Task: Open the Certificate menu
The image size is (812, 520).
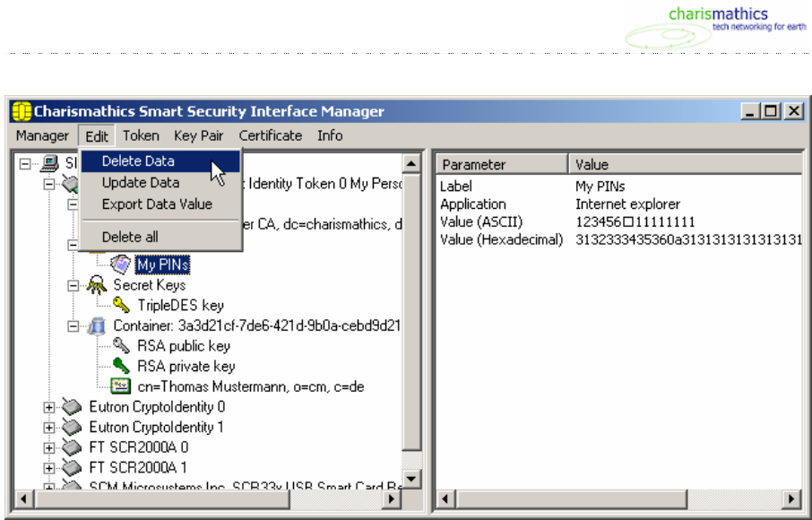Action: (x=271, y=135)
